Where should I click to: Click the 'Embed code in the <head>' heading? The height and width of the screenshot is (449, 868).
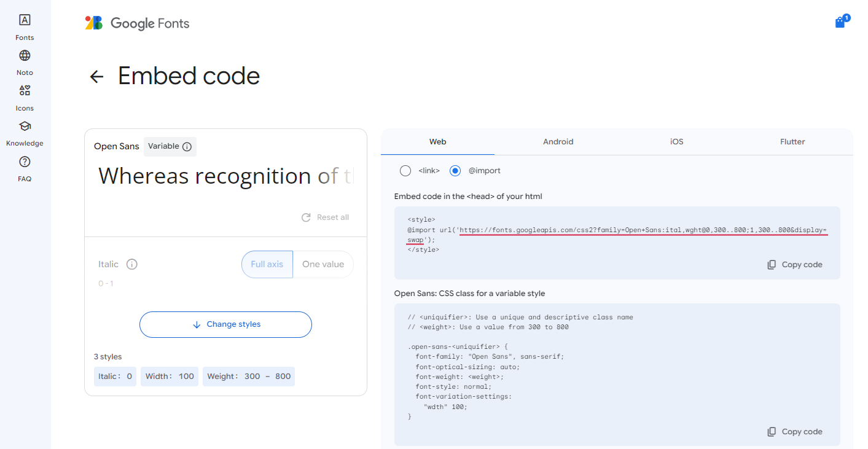pyautogui.click(x=468, y=197)
